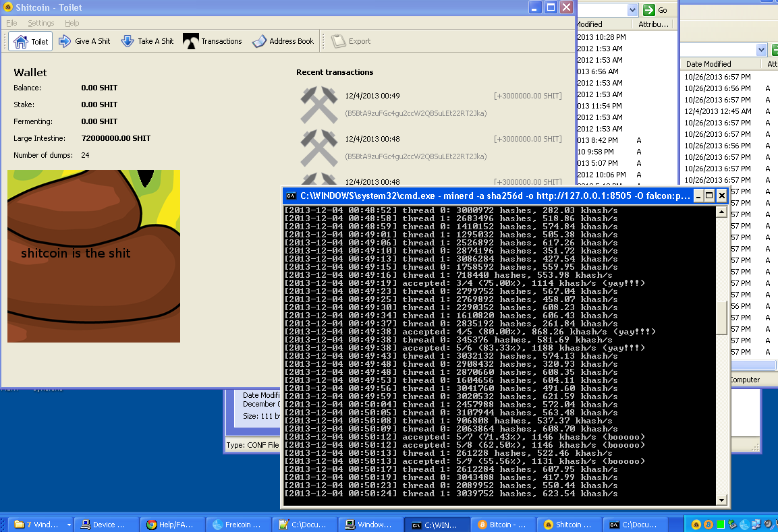Select the Large Intestine 72000000.00 SHIT value
Image resolution: width=778 pixels, height=532 pixels.
pyautogui.click(x=115, y=138)
